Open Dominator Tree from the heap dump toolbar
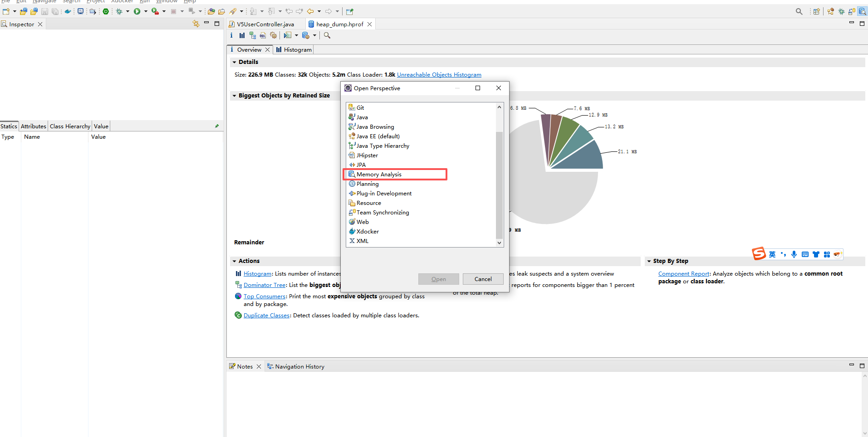 (x=253, y=35)
